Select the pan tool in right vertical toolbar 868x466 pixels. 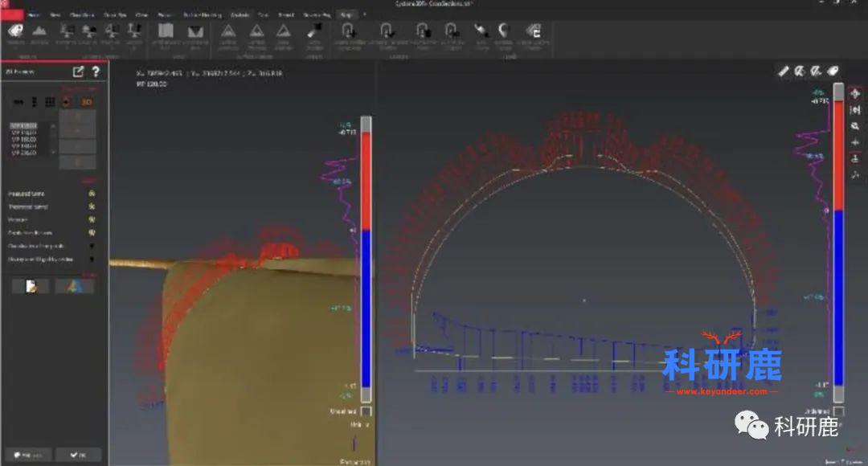(x=854, y=94)
